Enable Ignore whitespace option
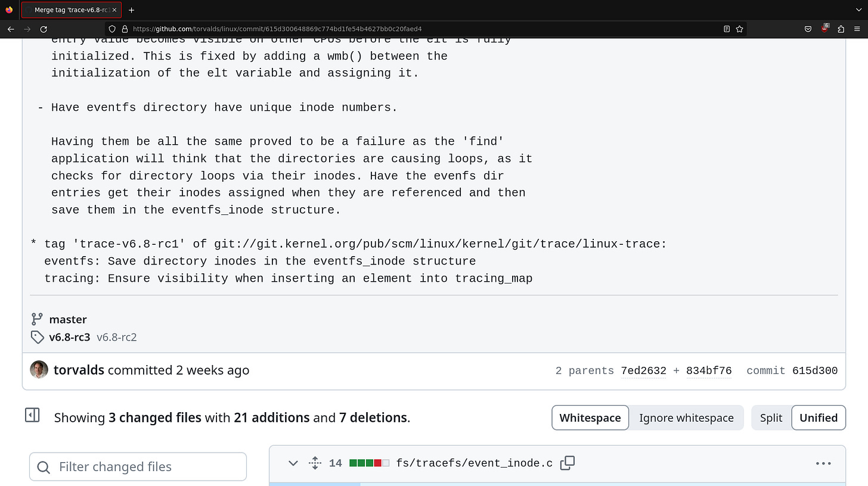 click(x=686, y=418)
